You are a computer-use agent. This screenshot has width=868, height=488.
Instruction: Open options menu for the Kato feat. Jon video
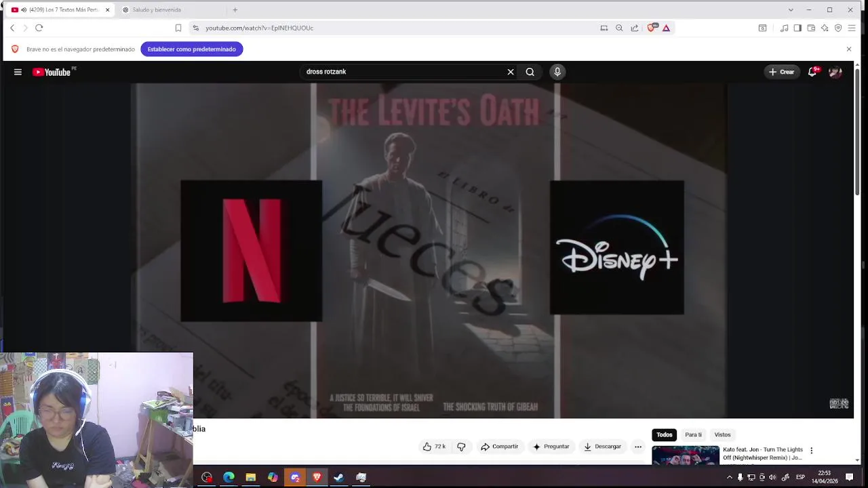coord(811,451)
